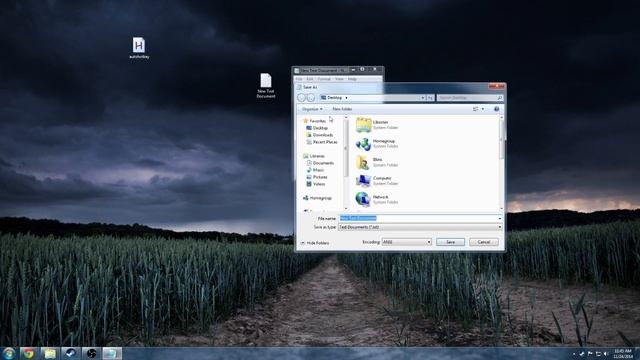The height and width of the screenshot is (360, 640).
Task: Toggle Hide Folders in Save As dialog
Action: pyautogui.click(x=315, y=243)
